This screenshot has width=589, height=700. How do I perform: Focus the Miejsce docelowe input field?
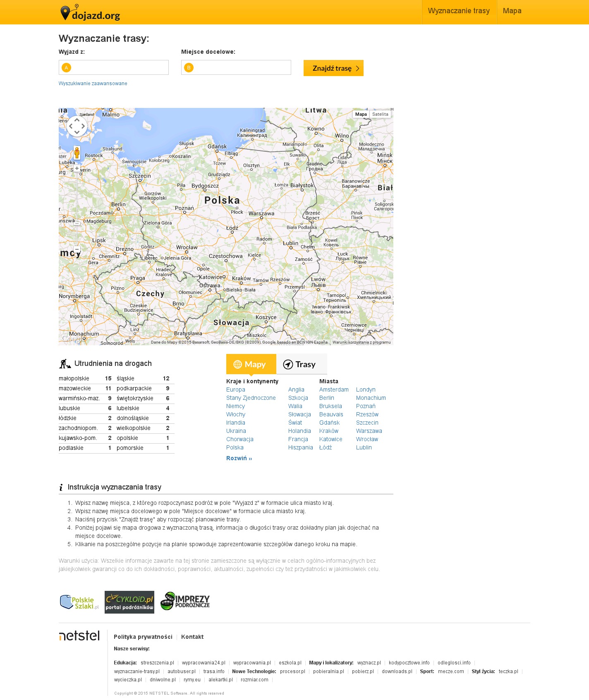[x=240, y=67]
